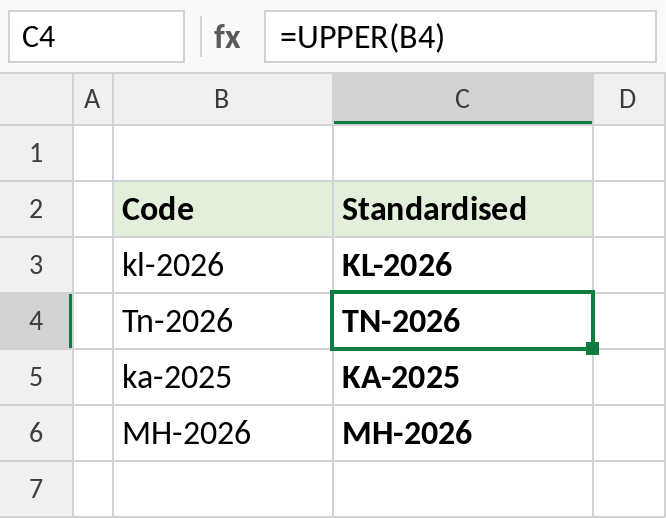666x518 pixels.
Task: Click the select-all corner box
Action: pos(37,99)
